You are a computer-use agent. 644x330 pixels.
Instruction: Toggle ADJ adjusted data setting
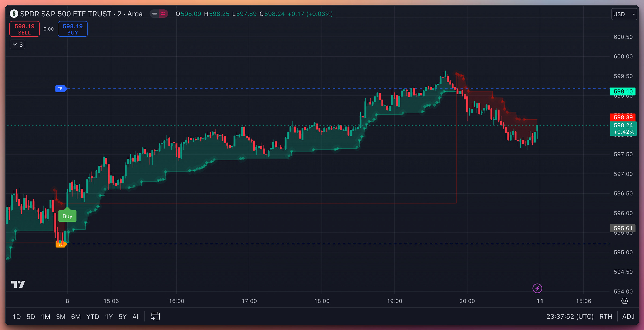pos(628,317)
